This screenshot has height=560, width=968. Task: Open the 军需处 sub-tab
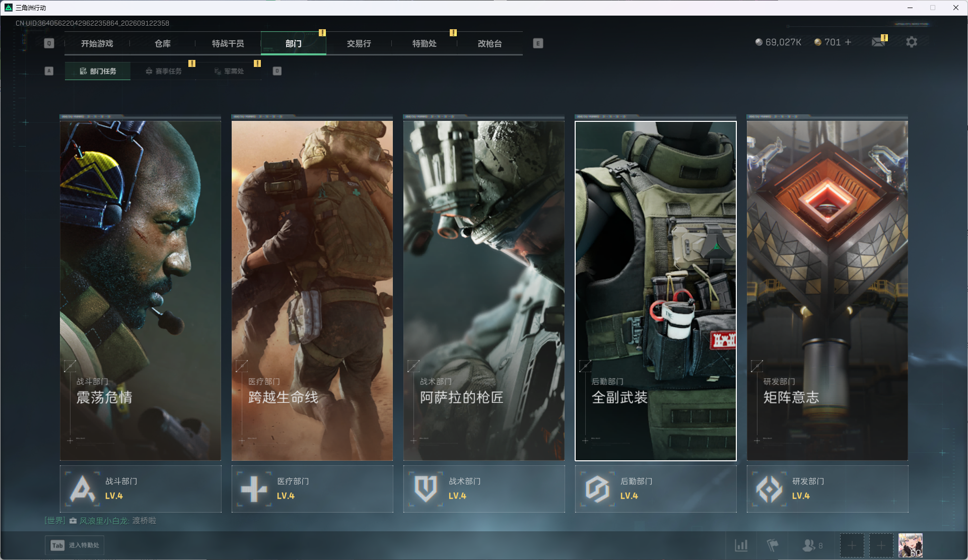click(x=229, y=71)
